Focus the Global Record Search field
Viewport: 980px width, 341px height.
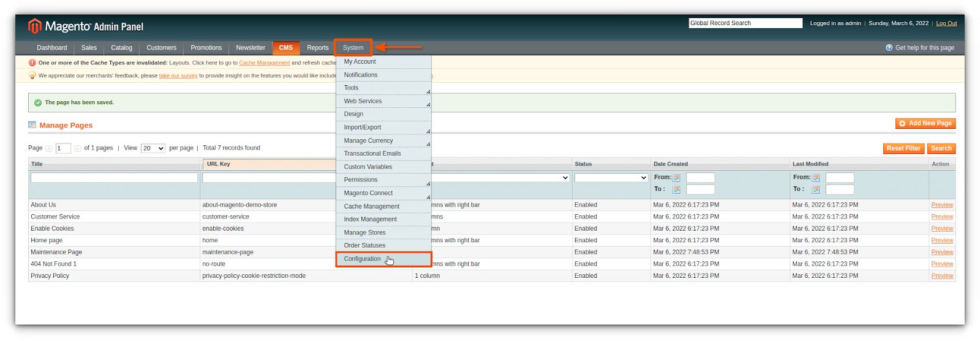click(745, 23)
